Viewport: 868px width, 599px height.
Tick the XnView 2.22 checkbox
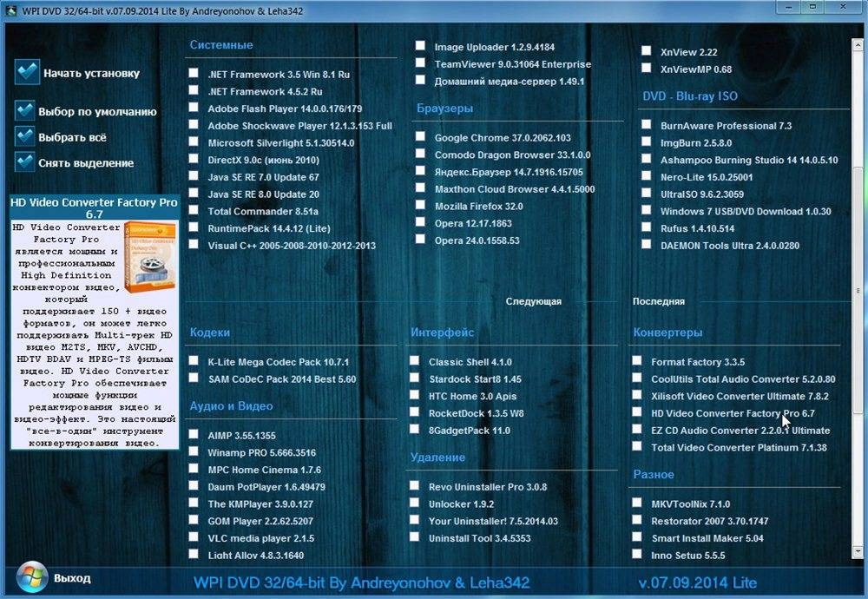pyautogui.click(x=647, y=50)
